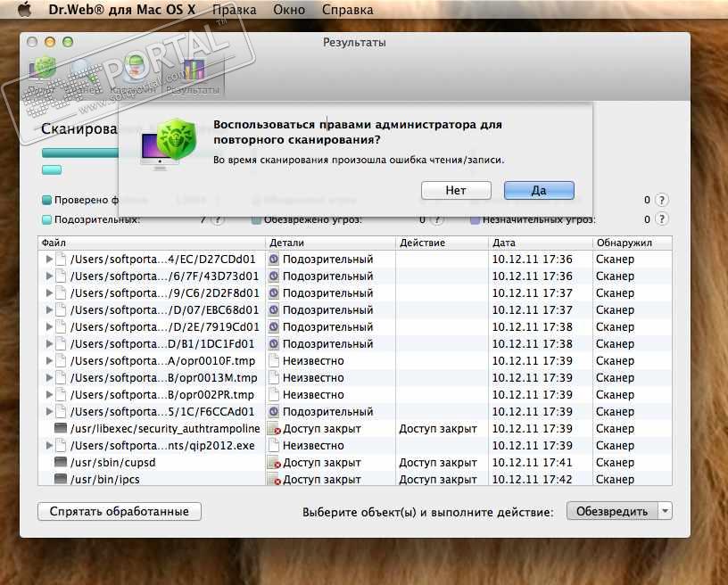Screen dimensions: 728x585
Task: Open the Окно menu
Action: pos(289,9)
